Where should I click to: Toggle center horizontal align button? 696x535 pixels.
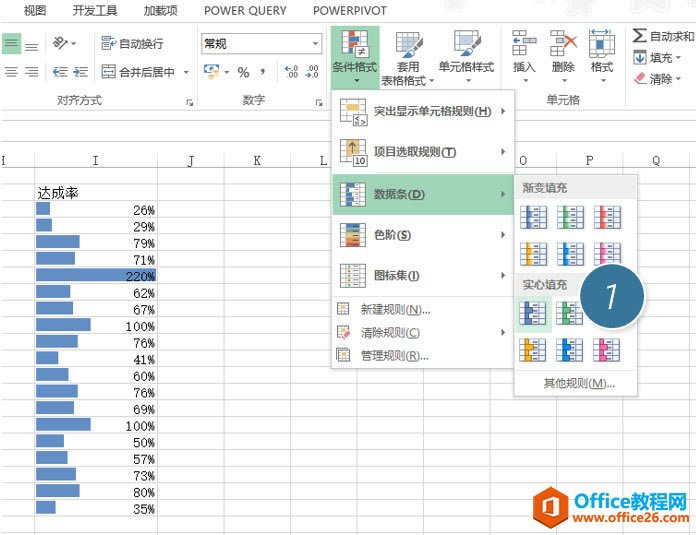(11, 72)
